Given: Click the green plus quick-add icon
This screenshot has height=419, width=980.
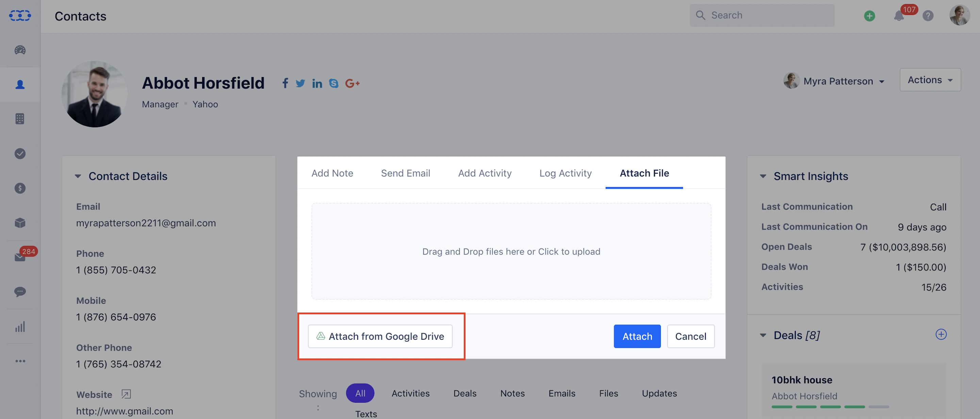Looking at the screenshot, I should click(869, 16).
